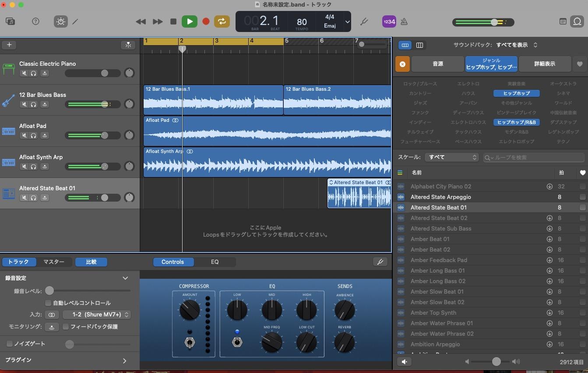Open the Note Pad icon at top right
Screen dimensions: 588x373
click(x=563, y=21)
